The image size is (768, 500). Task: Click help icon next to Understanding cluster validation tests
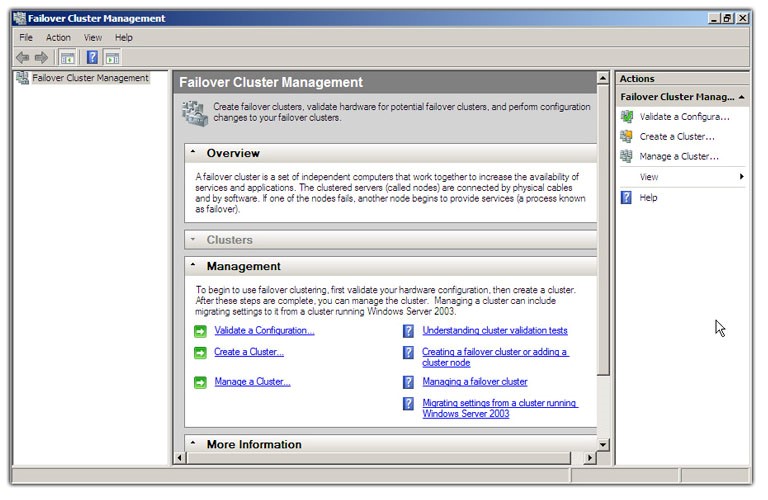pos(408,331)
